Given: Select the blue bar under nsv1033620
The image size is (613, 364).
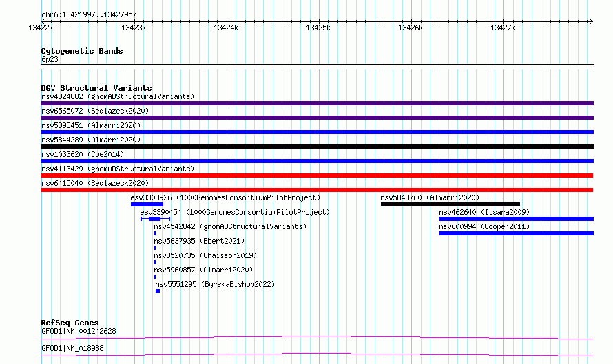Looking at the screenshot, I should 317,161.
